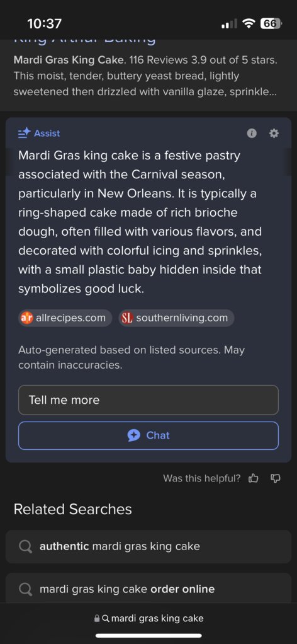Screen dimensions: 297x644
Task: Tap the battery indicator in status bar
Action: [271, 23]
